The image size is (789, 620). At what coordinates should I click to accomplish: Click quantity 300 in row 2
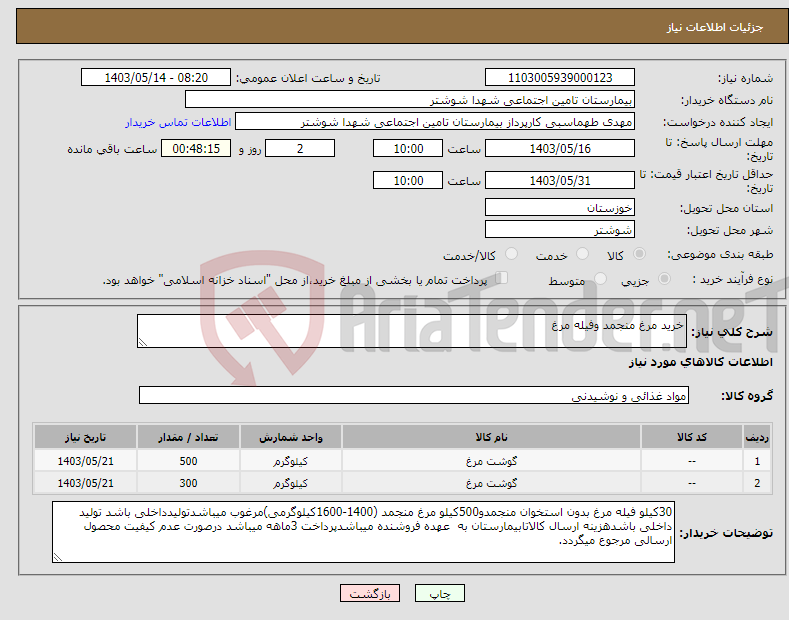click(x=188, y=483)
